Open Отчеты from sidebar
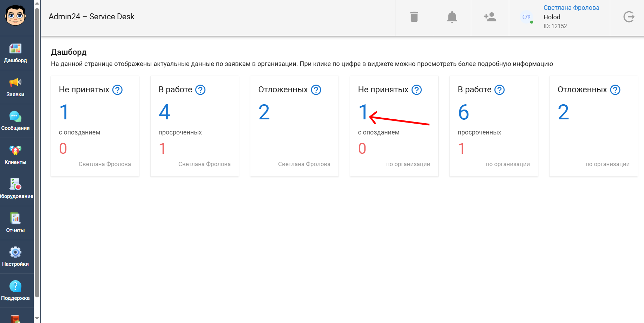The width and height of the screenshot is (644, 323). click(x=15, y=223)
